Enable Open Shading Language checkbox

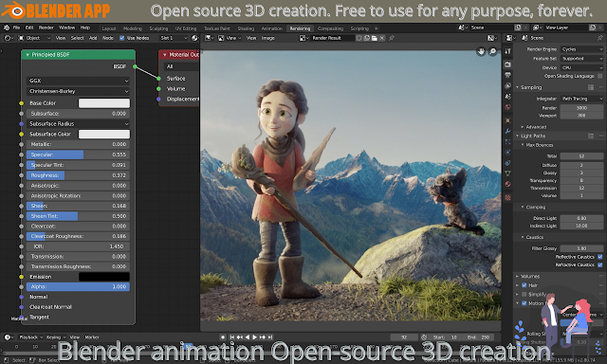[x=600, y=76]
